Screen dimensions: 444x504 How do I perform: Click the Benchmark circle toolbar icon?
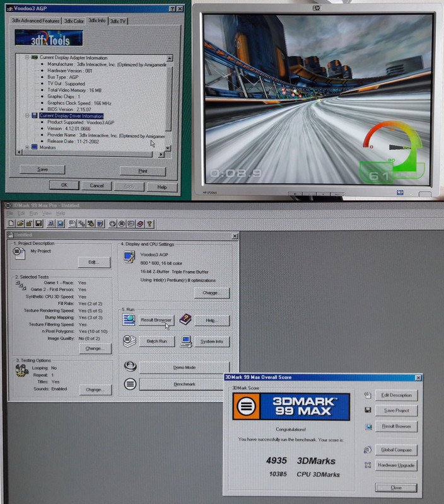[122, 224]
